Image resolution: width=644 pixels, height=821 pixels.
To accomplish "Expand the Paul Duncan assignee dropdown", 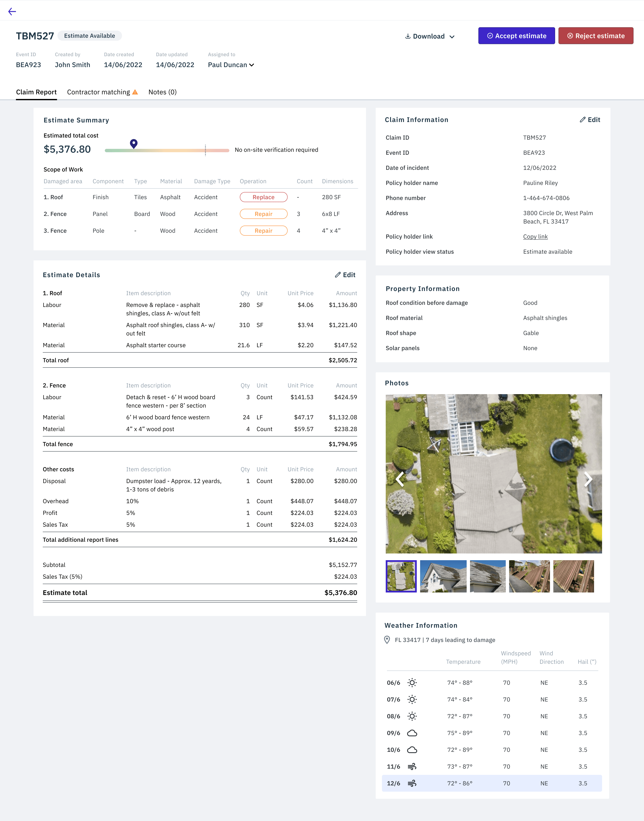I will point(231,65).
